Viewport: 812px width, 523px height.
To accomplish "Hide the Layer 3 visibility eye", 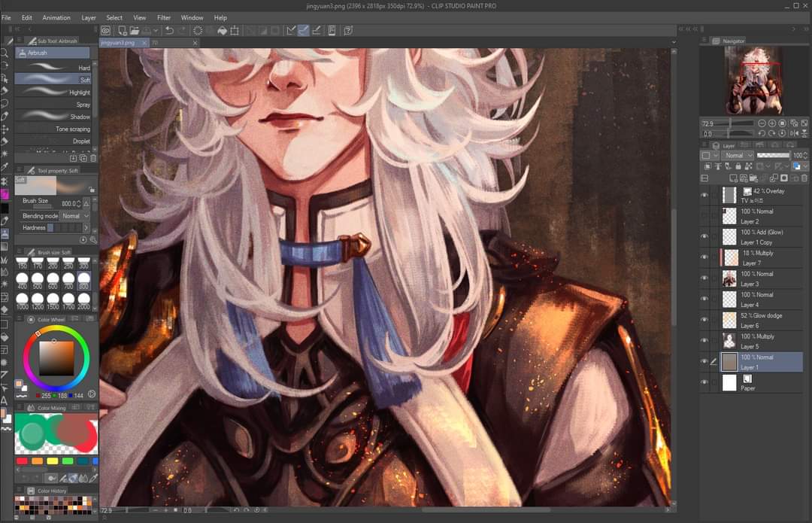I will (x=704, y=278).
